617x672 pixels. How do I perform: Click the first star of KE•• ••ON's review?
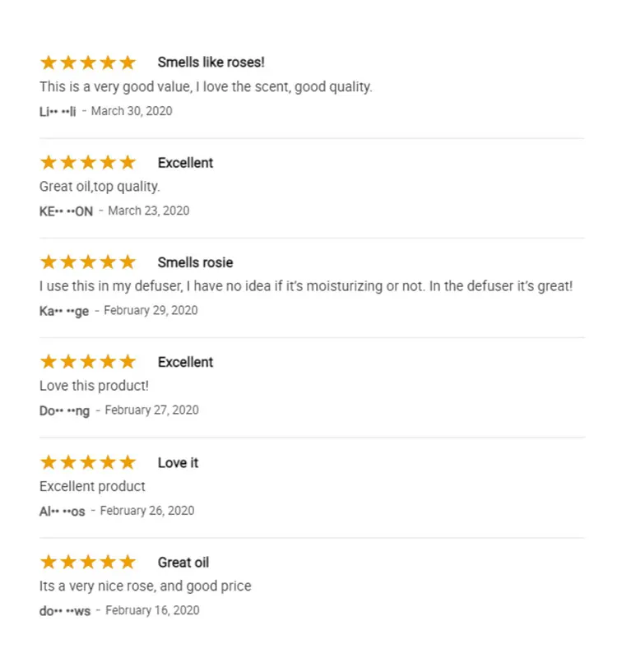point(49,163)
